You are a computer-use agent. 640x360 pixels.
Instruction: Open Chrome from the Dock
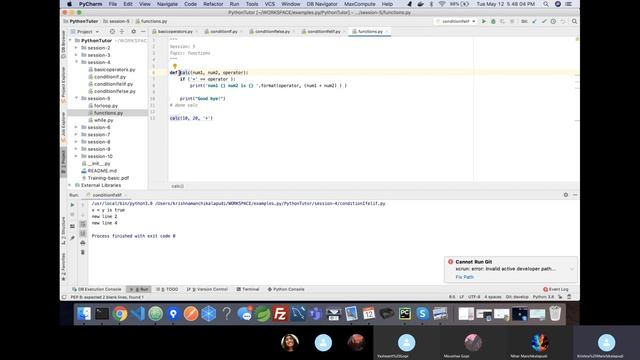coord(120,314)
